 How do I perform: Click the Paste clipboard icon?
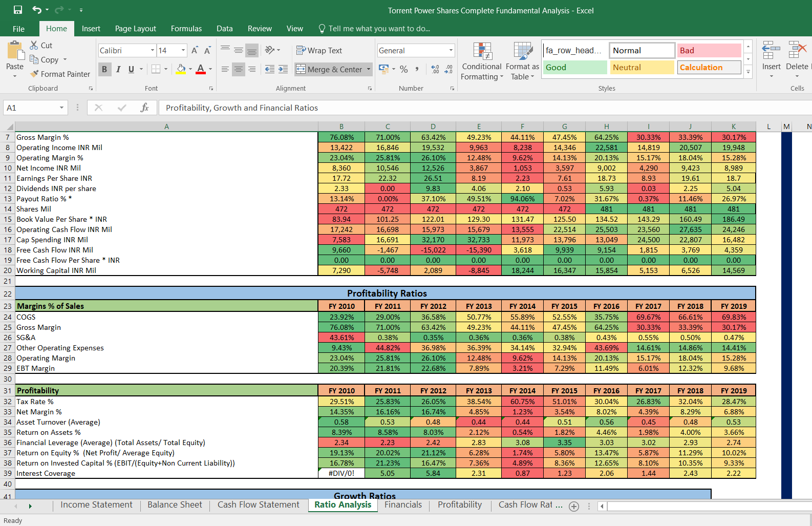15,50
